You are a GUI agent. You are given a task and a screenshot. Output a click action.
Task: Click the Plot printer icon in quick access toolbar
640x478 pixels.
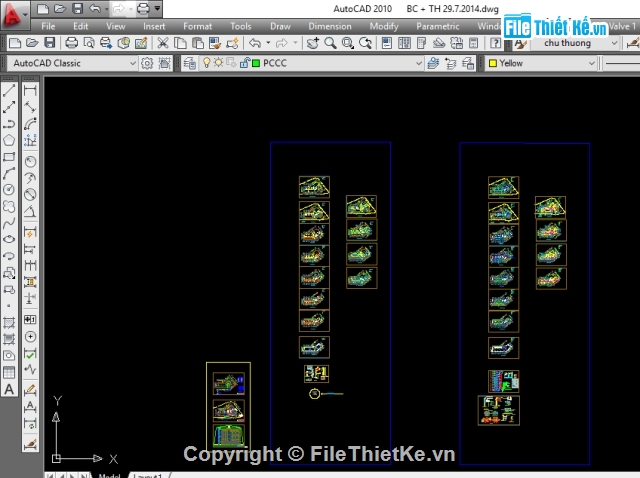click(143, 9)
